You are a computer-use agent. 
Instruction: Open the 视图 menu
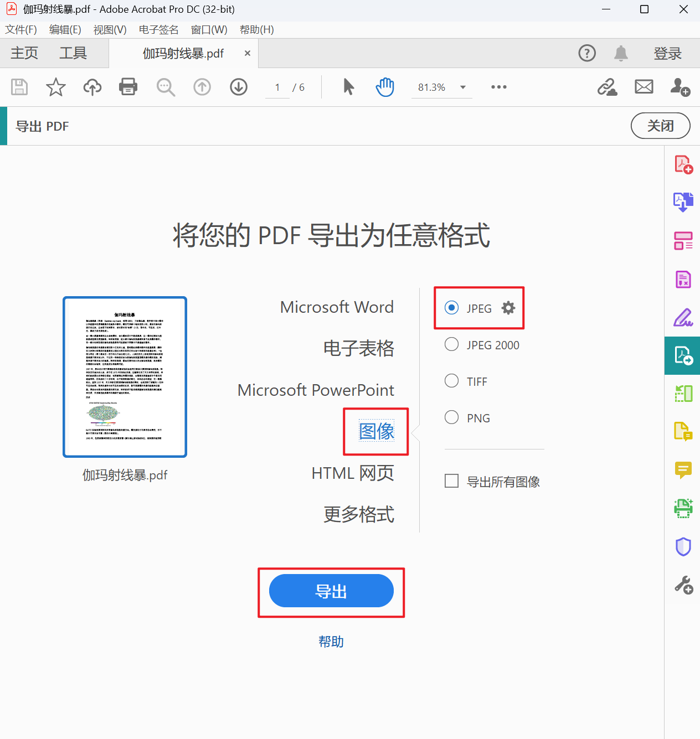(109, 29)
